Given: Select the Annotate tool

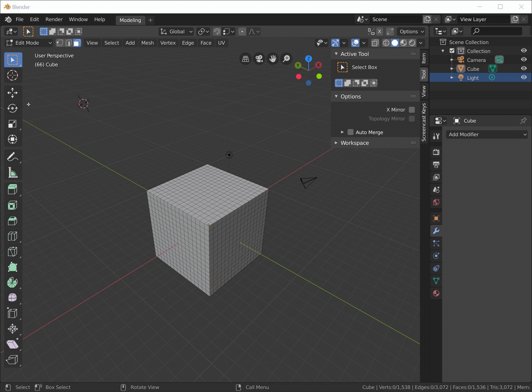Looking at the screenshot, I should point(13,157).
